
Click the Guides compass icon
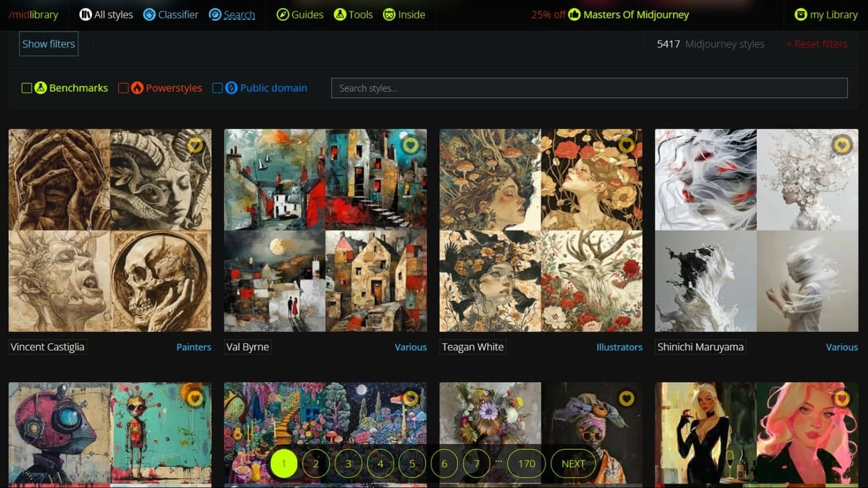point(283,15)
